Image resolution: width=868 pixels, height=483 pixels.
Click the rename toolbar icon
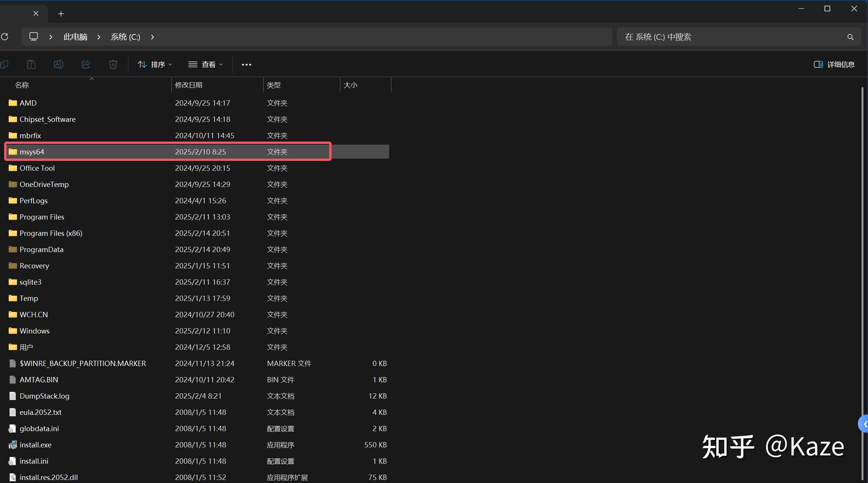[x=59, y=64]
